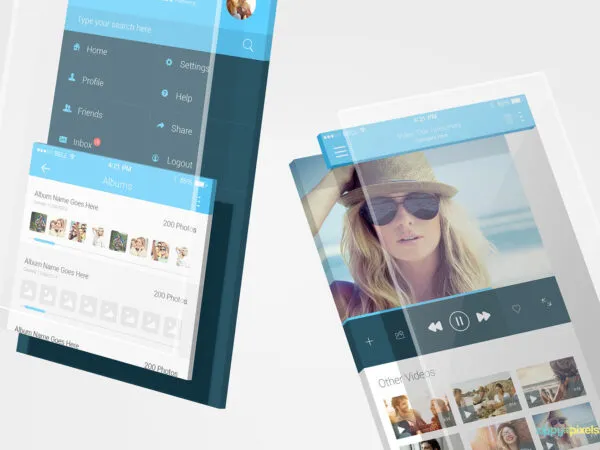
Task: Open the Albums screen overflow dots menu
Action: tap(199, 201)
